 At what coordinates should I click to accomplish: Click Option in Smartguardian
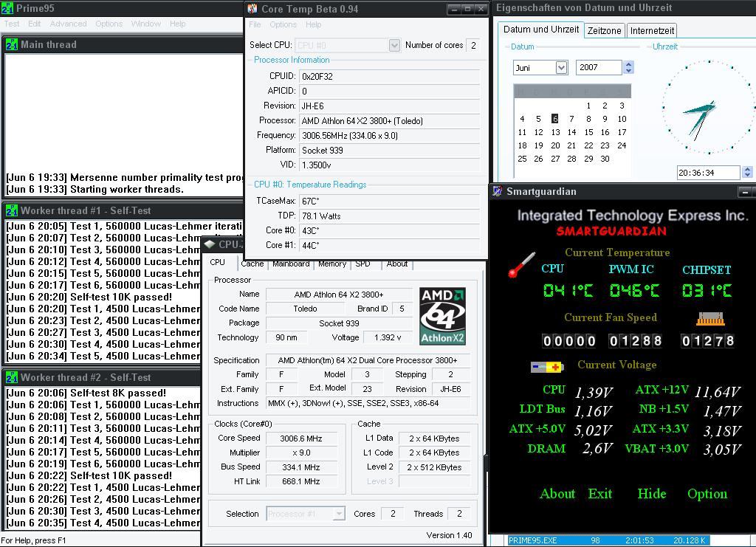click(707, 494)
